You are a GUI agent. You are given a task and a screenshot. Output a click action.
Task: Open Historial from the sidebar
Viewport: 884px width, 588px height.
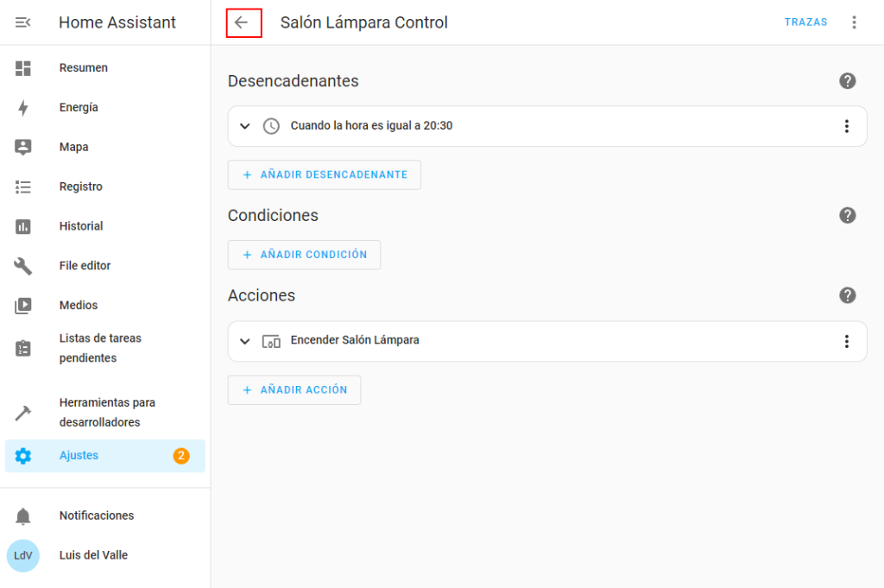[x=81, y=226]
